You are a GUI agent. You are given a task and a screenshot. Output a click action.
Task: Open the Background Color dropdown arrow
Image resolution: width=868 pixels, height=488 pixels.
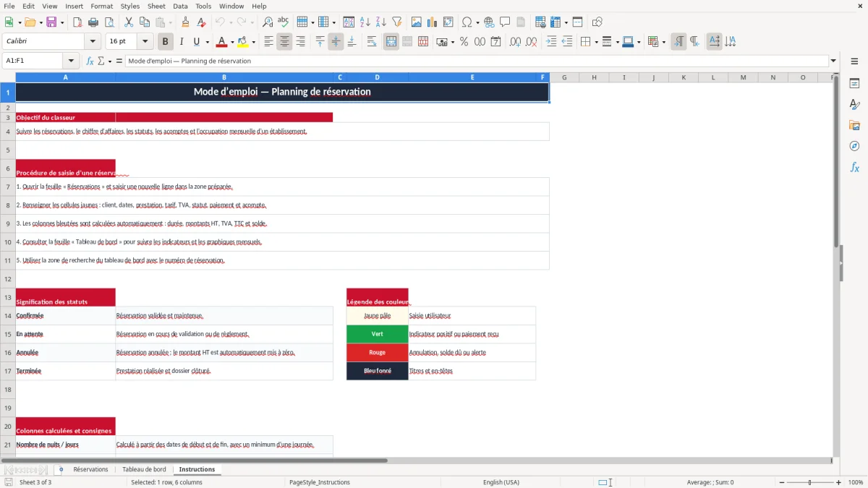(253, 42)
